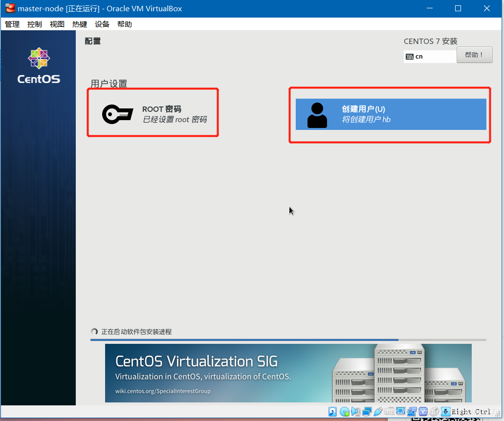This screenshot has width=504, height=421.
Task: Click the CPU virtualization V status icon
Action: pos(423,411)
